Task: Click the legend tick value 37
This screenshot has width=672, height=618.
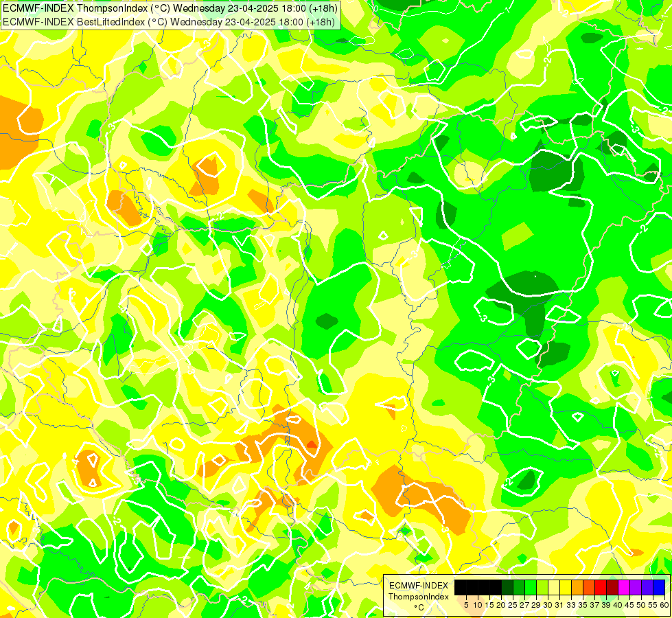Action: (595, 605)
